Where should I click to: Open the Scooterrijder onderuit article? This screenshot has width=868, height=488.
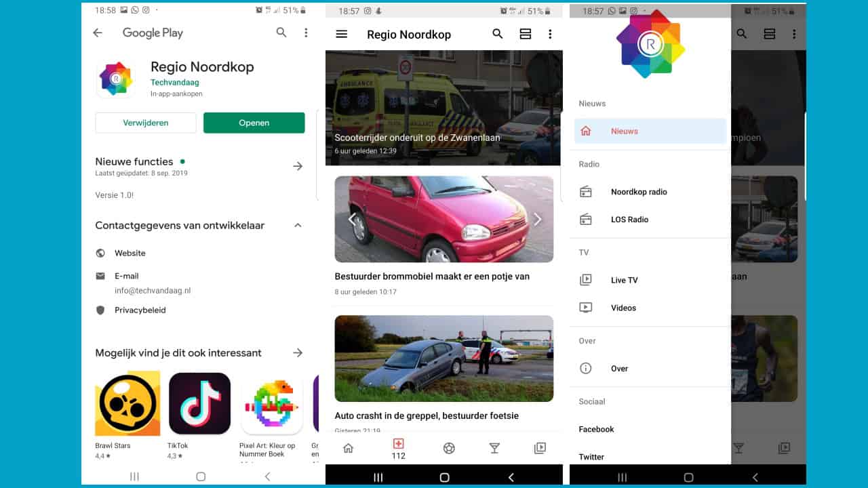(x=444, y=108)
